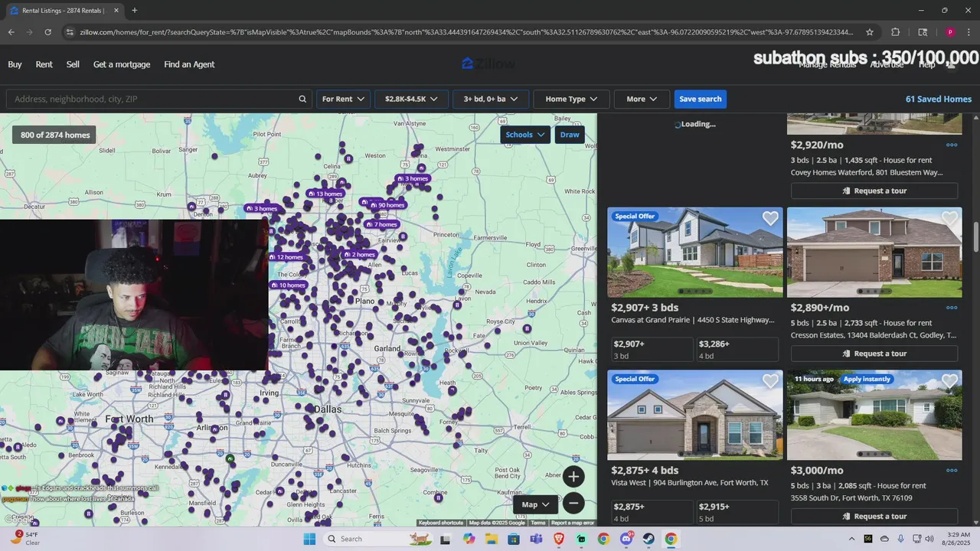Open the Sell menu
This screenshot has width=980, height=551.
(73, 64)
